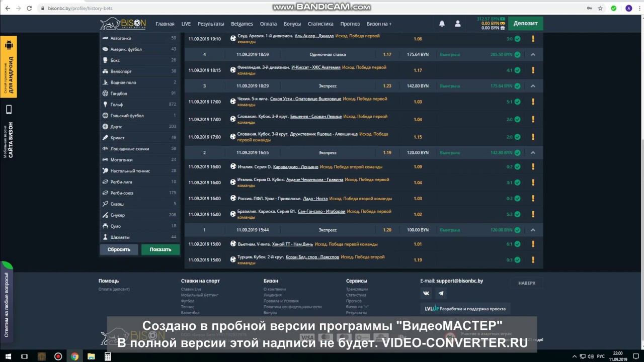This screenshot has width=644, height=362.
Task: Select the Настольный теннис sport filter
Action: (140, 171)
